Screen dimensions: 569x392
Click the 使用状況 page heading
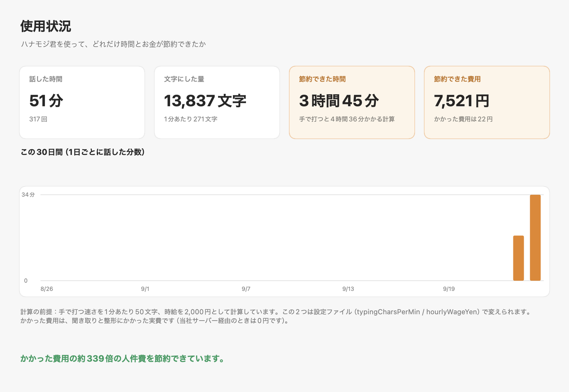click(46, 26)
